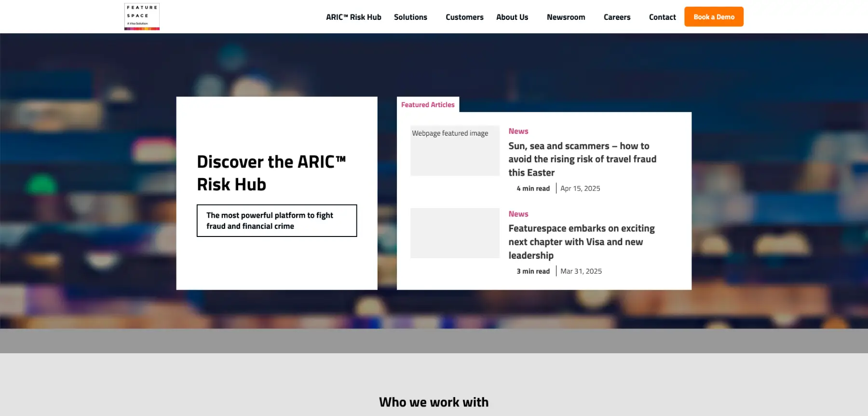
Task: Click the Featurespace logo in the header
Action: click(142, 17)
